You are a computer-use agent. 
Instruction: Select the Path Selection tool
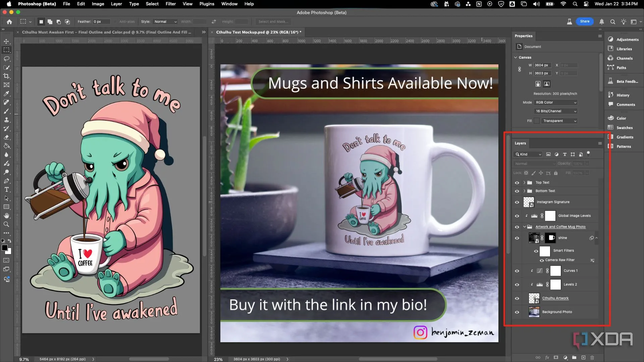[6, 198]
